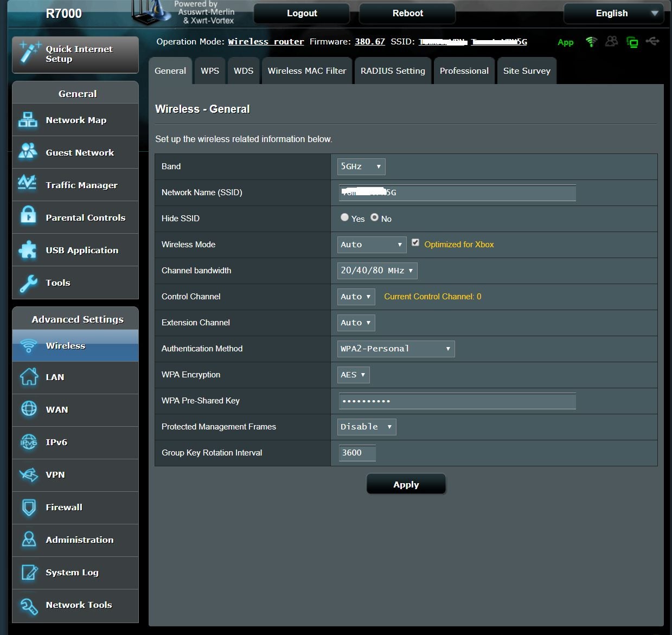Viewport: 672px width, 635px height.
Task: Click the Parental Controls padlock icon
Action: coord(28,216)
